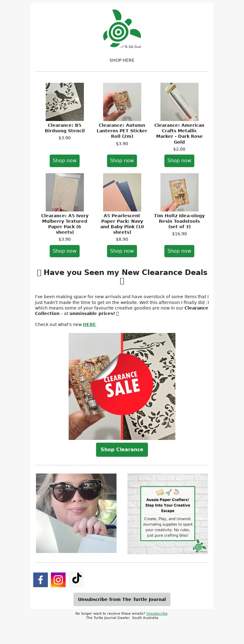This screenshot has height=644, width=244.
Task: Click the Shop Clearance button
Action: pos(122,450)
